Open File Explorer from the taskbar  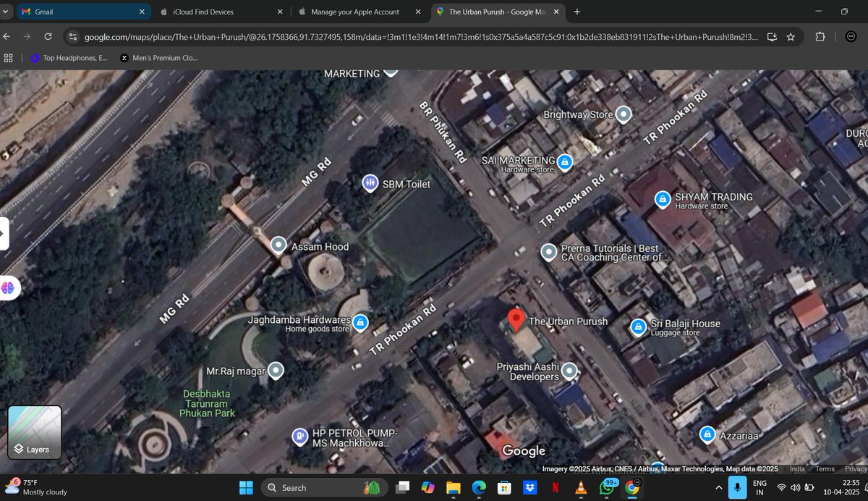pos(453,487)
